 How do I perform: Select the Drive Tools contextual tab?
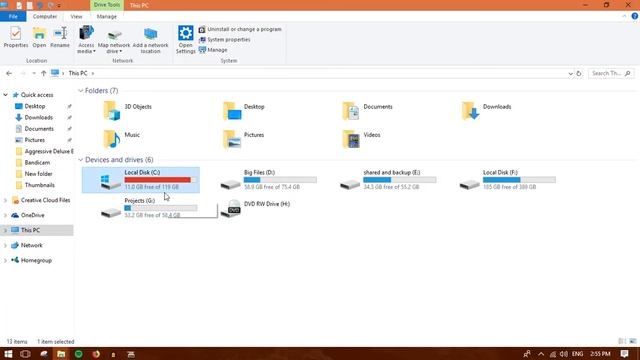pos(107,5)
